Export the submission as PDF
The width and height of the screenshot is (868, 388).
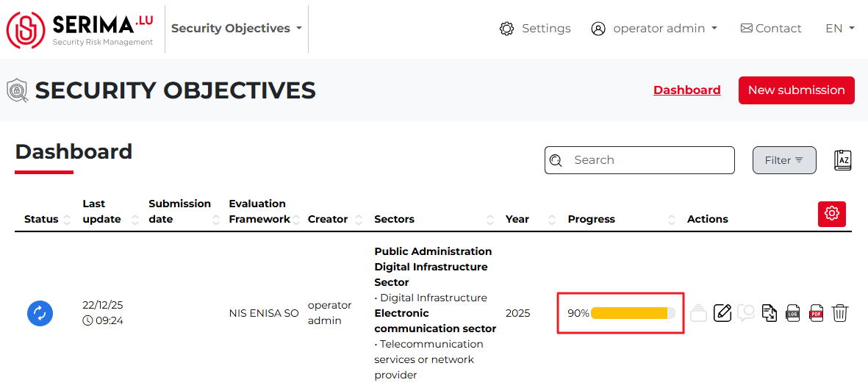click(816, 313)
